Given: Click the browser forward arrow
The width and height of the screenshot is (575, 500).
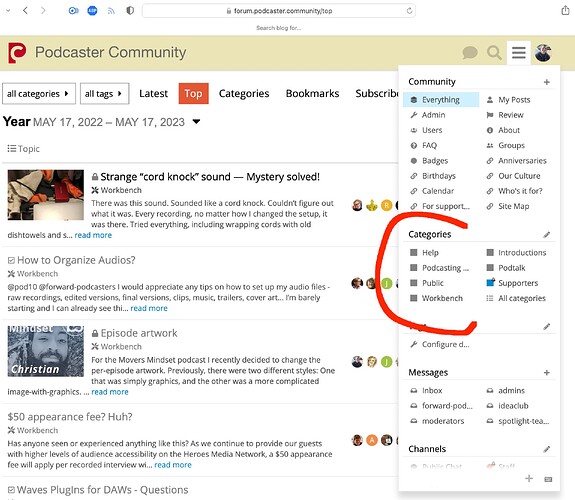Looking at the screenshot, I should pos(43,11).
